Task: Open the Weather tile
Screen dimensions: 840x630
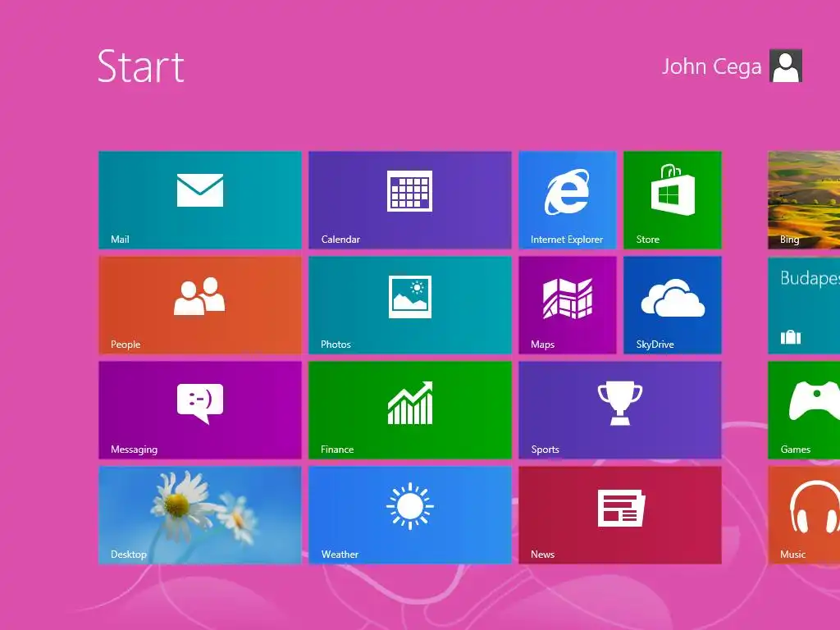Action: [410, 515]
